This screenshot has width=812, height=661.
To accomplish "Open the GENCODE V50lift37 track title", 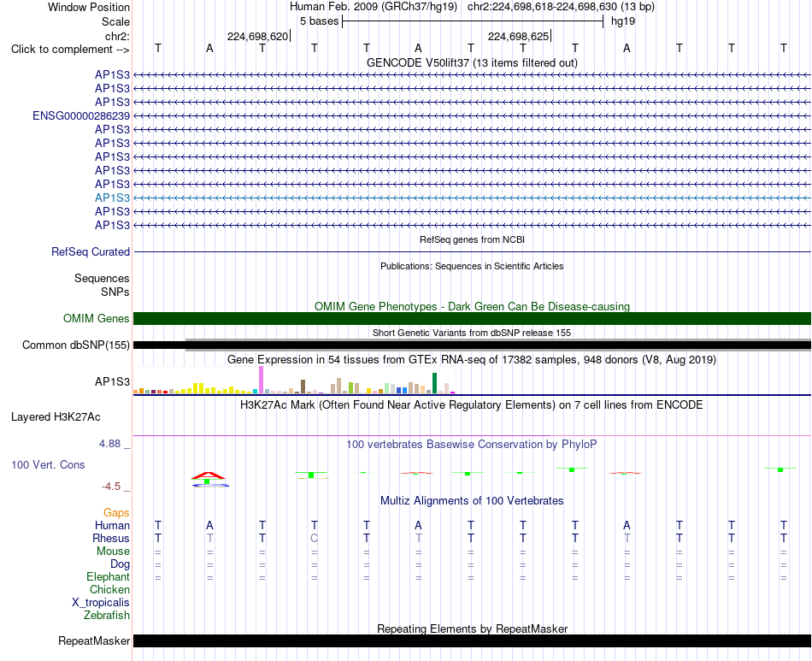I will 472,62.
